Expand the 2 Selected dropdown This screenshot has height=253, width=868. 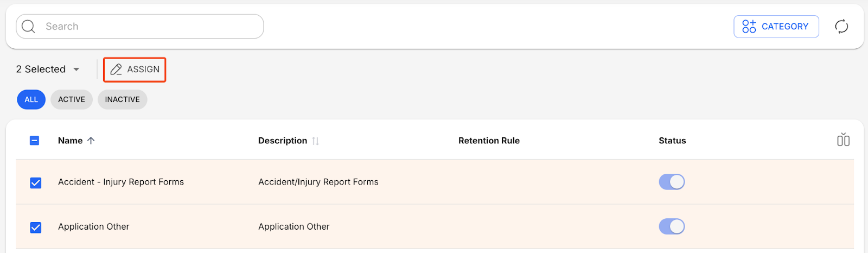[76, 69]
